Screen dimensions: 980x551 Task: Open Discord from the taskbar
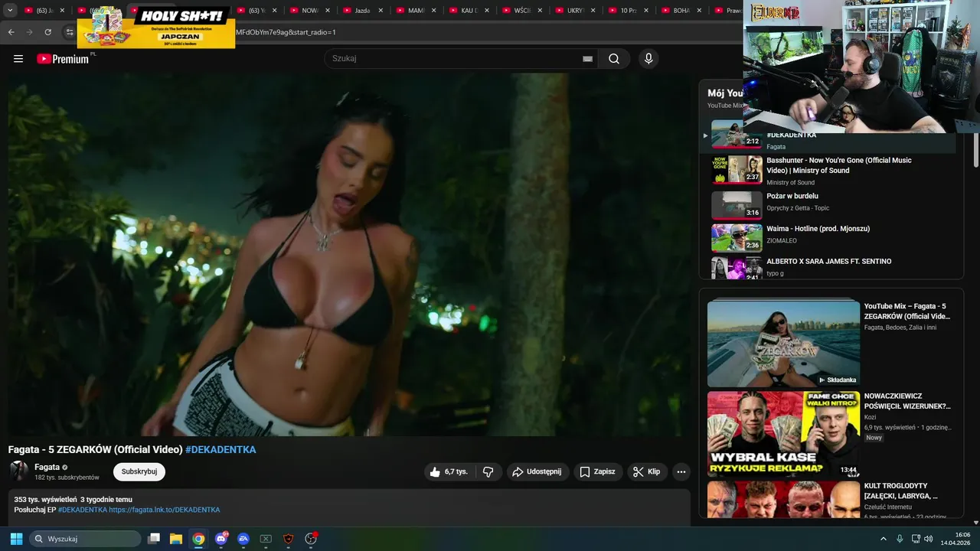point(221,539)
